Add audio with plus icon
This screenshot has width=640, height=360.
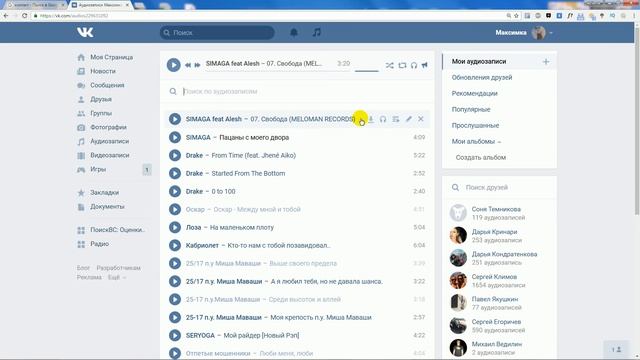(546, 62)
